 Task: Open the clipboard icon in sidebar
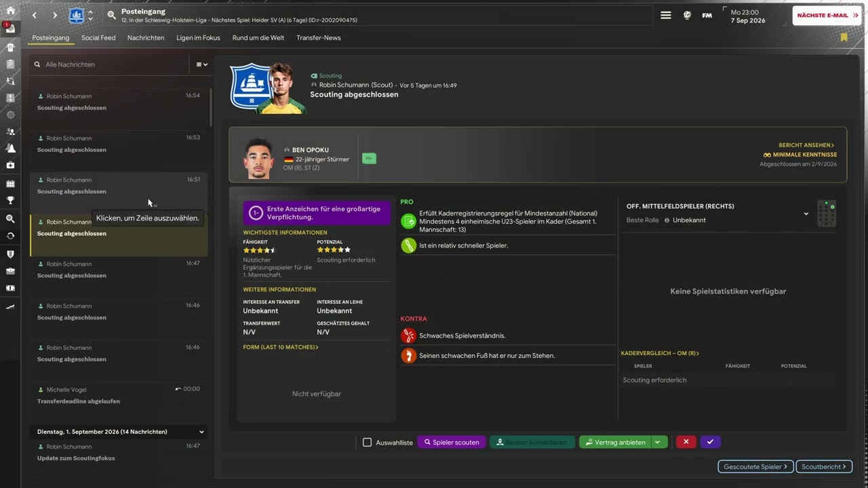point(10,64)
